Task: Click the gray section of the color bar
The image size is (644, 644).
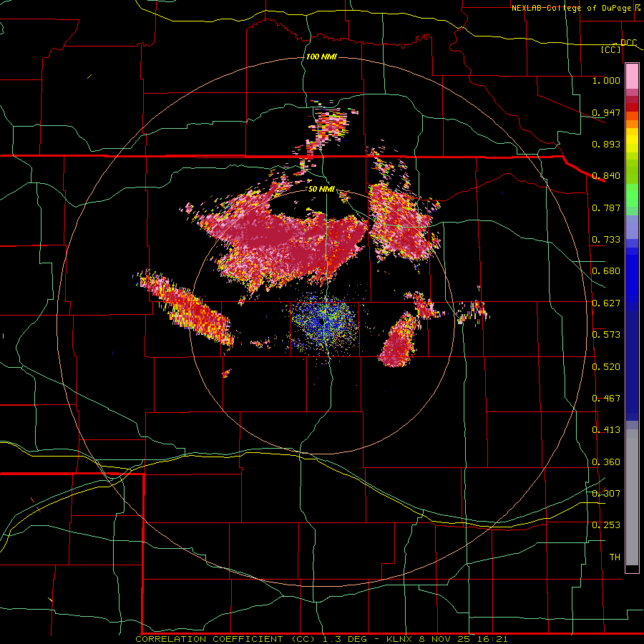Action: [x=632, y=497]
